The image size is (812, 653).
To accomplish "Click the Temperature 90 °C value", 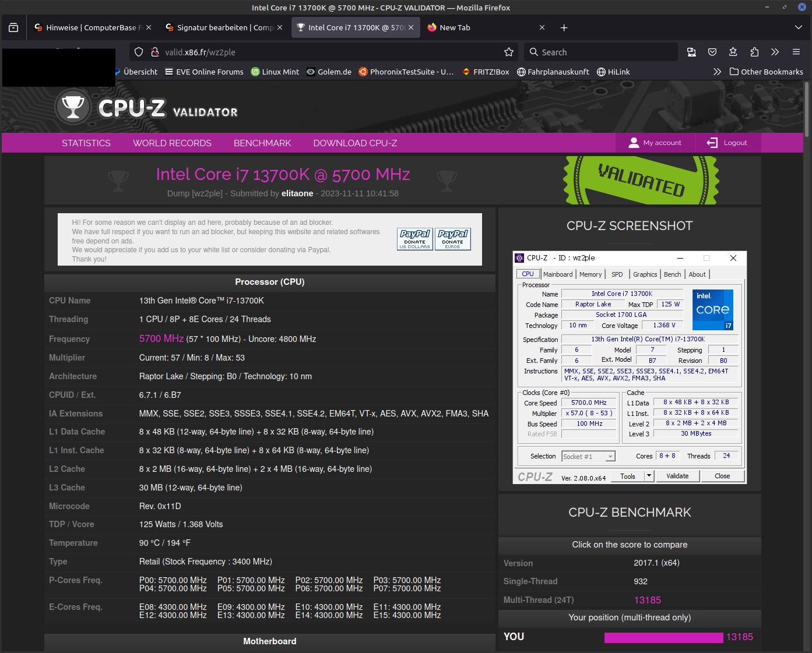I will point(165,543).
